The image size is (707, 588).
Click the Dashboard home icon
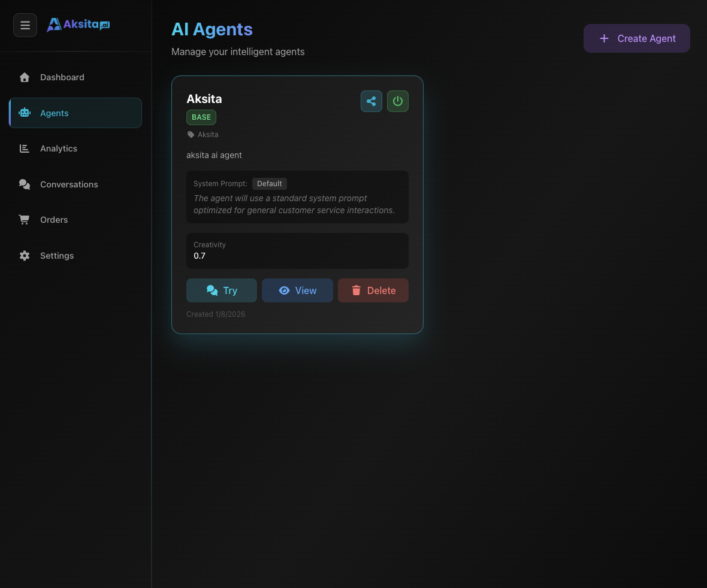(x=24, y=77)
